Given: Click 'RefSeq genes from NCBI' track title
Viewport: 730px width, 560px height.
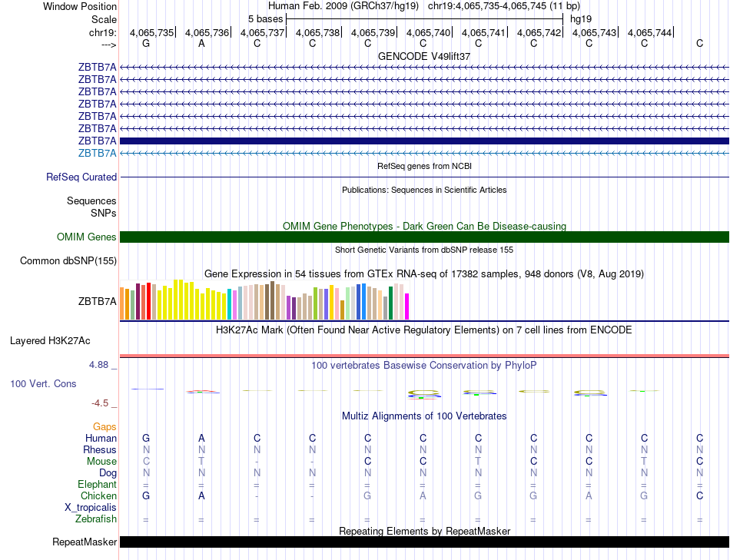Looking at the screenshot, I should point(425,166).
